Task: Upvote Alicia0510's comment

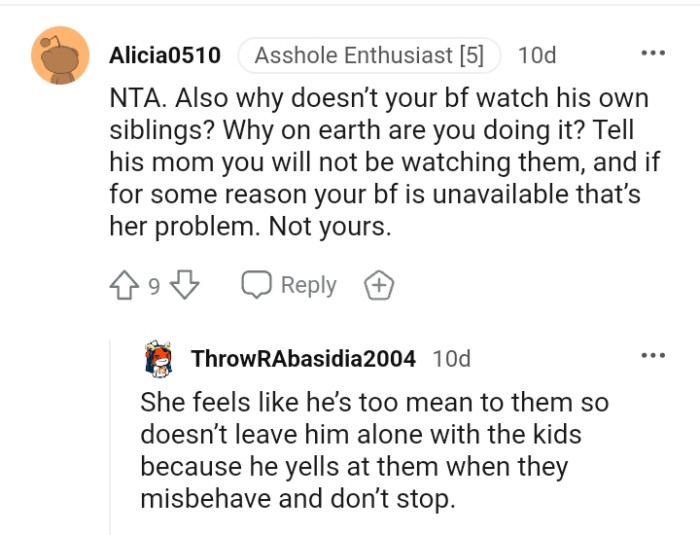Action: [124, 286]
